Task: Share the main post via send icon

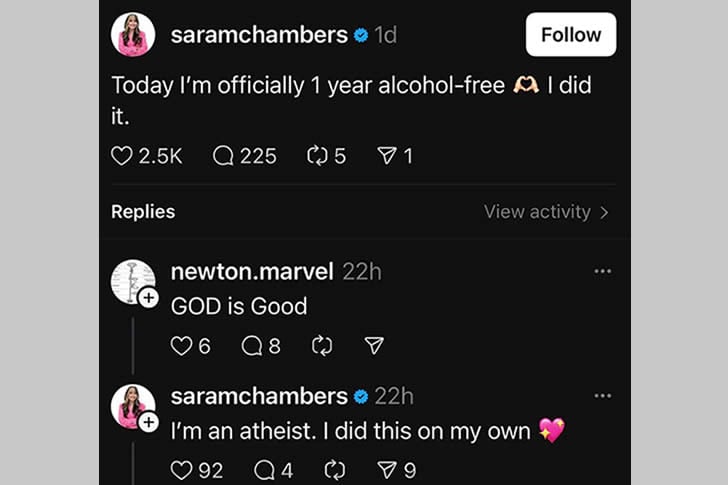Action: 387,156
